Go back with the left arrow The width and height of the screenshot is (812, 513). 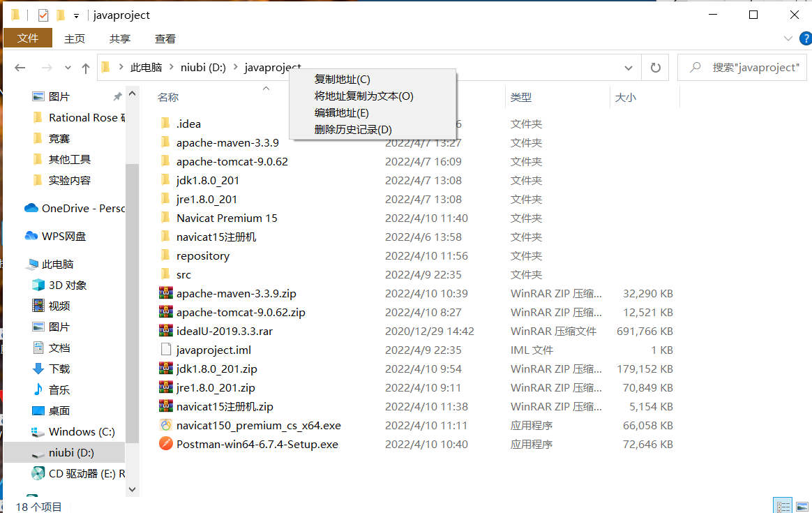(20, 68)
